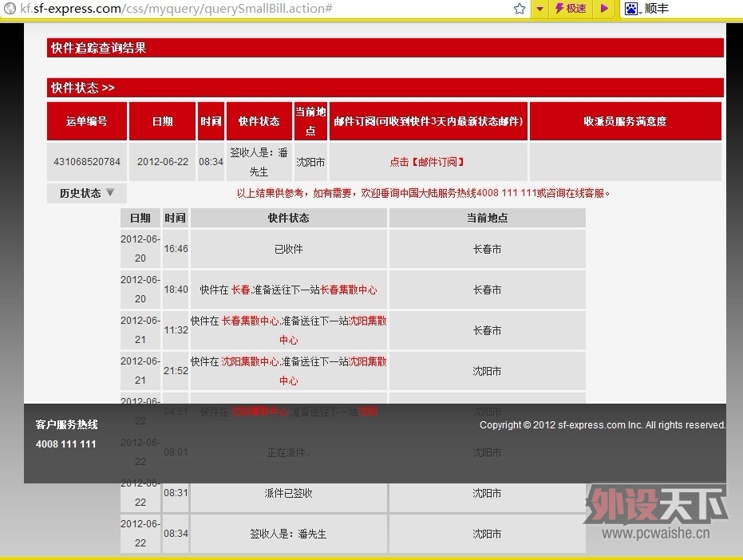Click the 邮件订阅 column header text

429,121
